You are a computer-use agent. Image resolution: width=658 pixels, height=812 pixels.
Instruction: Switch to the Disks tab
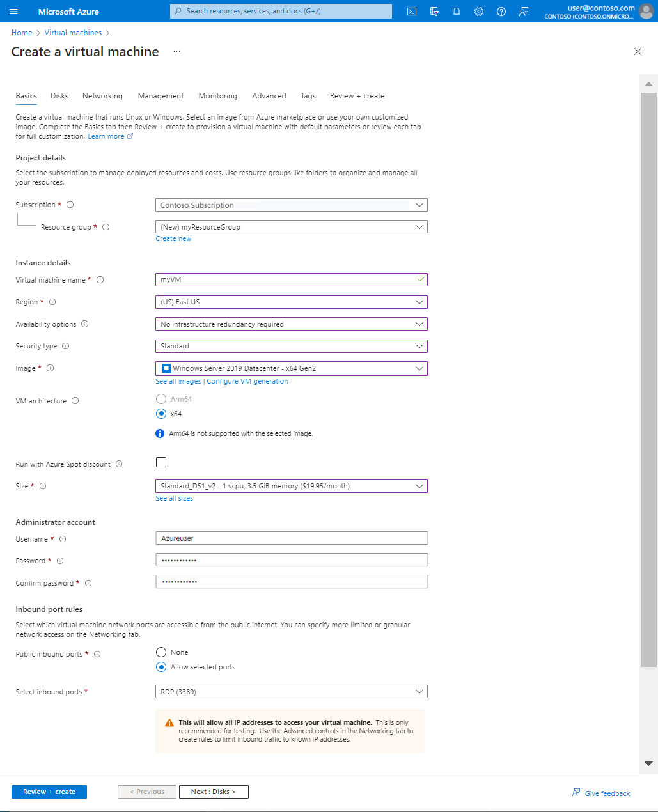[x=59, y=96]
